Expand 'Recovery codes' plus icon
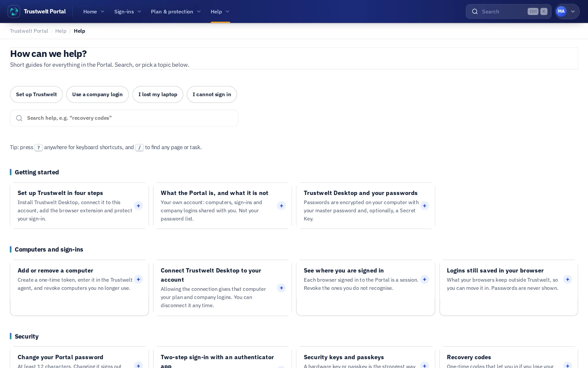 tap(567, 365)
